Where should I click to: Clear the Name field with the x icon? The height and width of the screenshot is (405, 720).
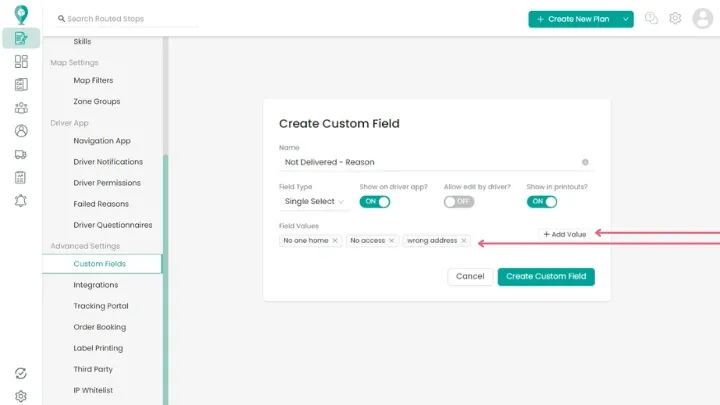point(585,162)
